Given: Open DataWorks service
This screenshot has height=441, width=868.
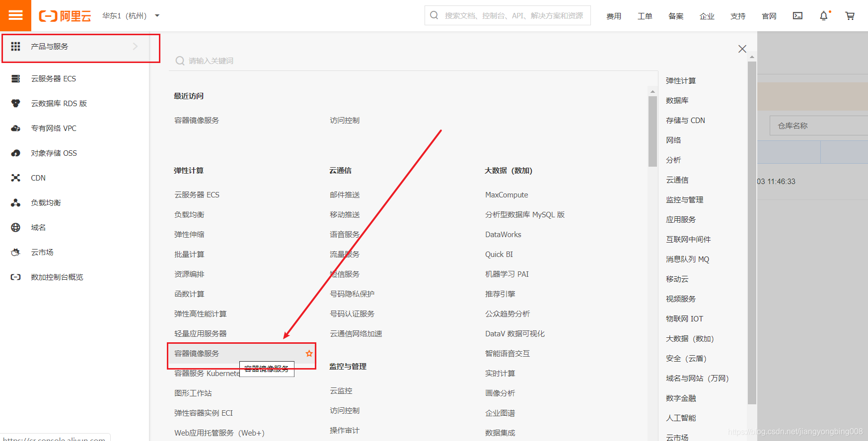Looking at the screenshot, I should point(503,234).
